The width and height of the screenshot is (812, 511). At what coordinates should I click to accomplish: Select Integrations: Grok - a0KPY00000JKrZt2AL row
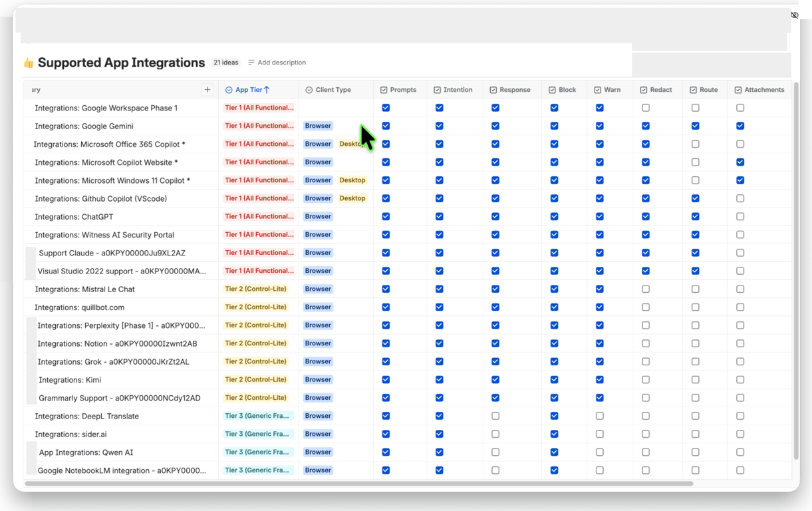(x=113, y=361)
